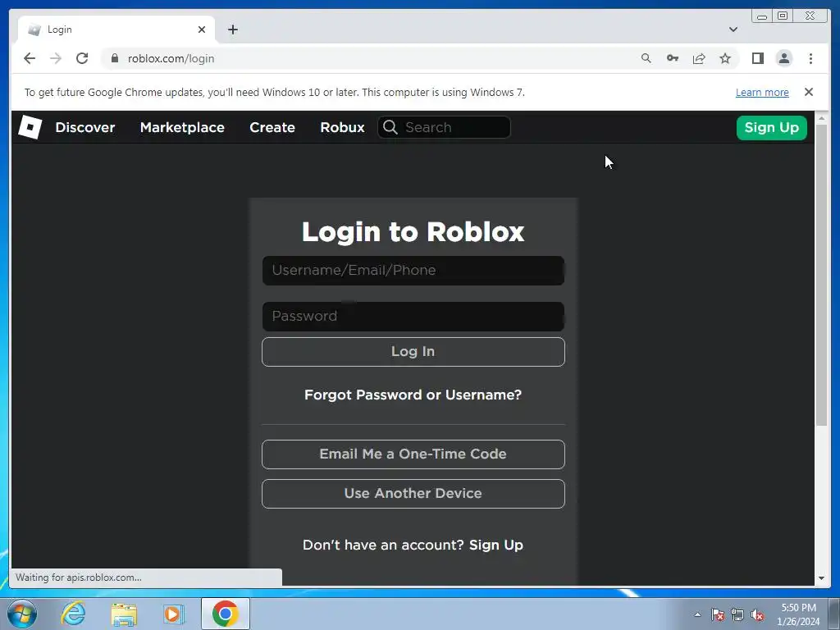This screenshot has height=630, width=840.
Task: Open the saved passwords key icon
Action: coord(673,58)
